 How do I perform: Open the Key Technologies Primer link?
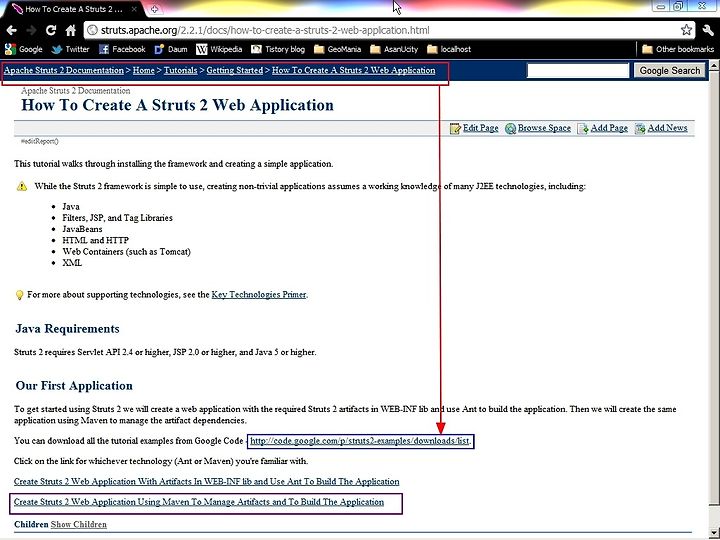point(259,294)
